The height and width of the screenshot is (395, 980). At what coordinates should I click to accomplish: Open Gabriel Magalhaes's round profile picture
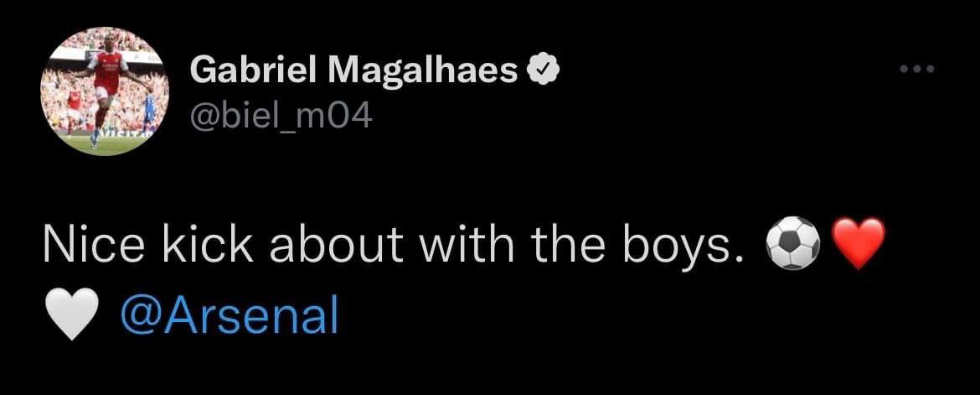tap(106, 91)
